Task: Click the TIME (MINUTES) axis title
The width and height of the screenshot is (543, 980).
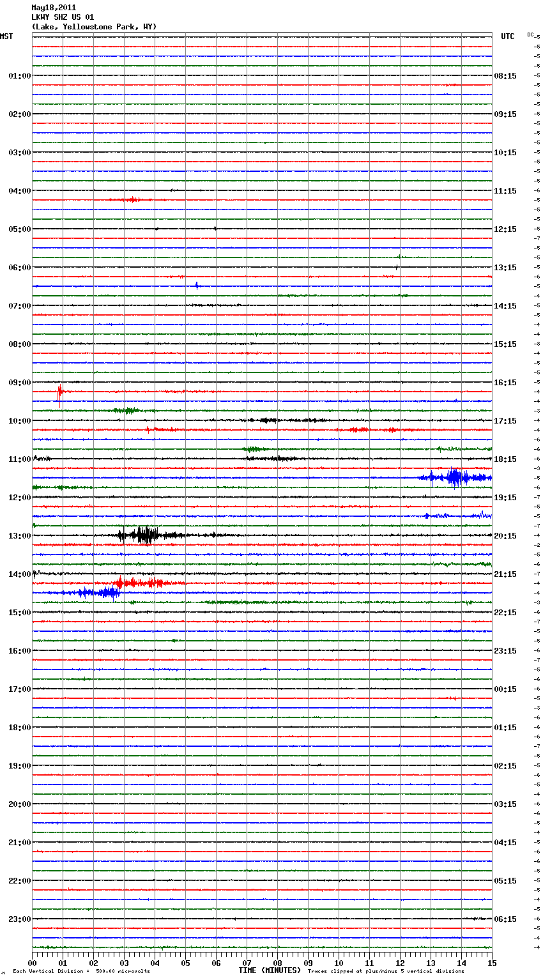Action: click(270, 970)
